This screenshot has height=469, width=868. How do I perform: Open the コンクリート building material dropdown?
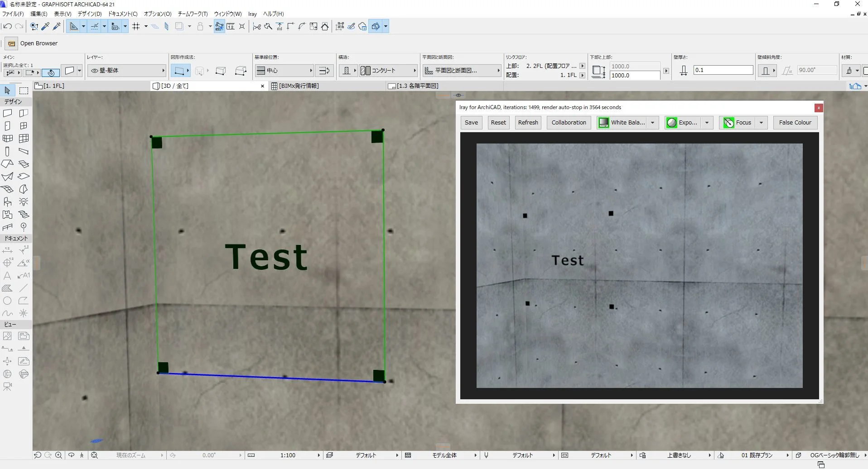(388, 71)
